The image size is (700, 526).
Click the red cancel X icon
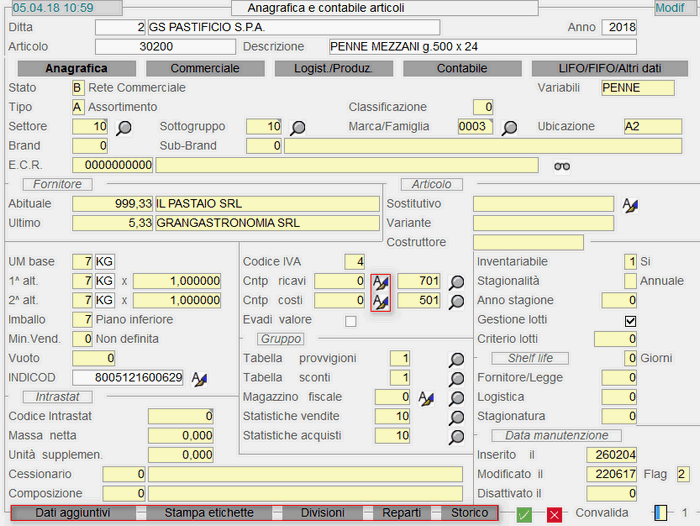(x=554, y=514)
